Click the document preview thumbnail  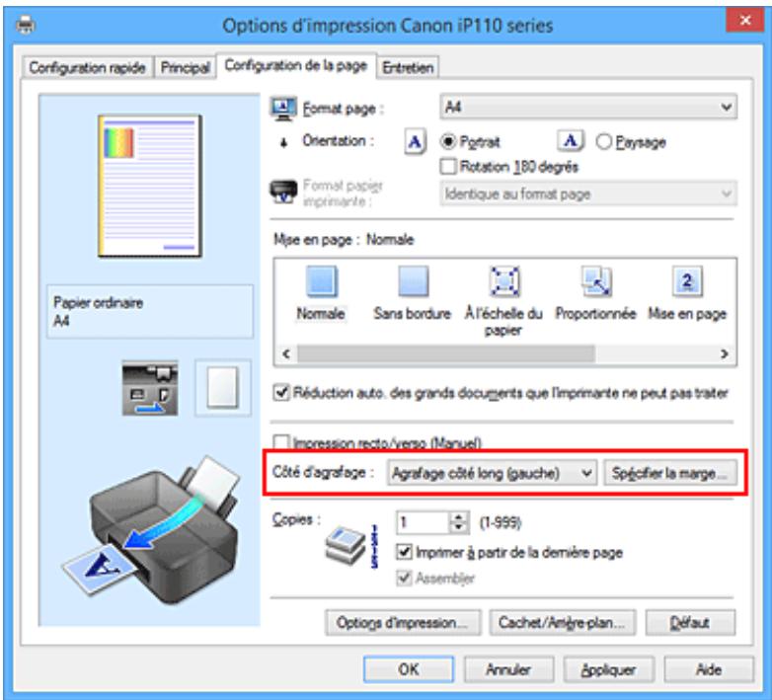pos(150,186)
